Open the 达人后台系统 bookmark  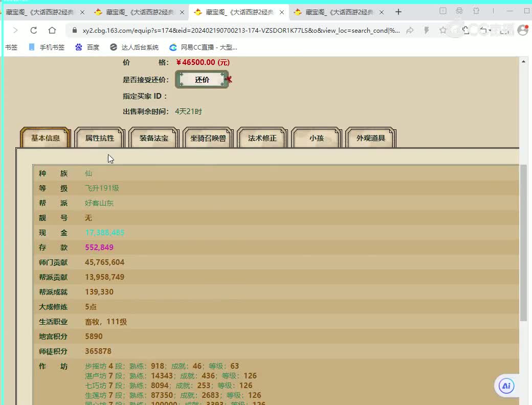pos(135,47)
